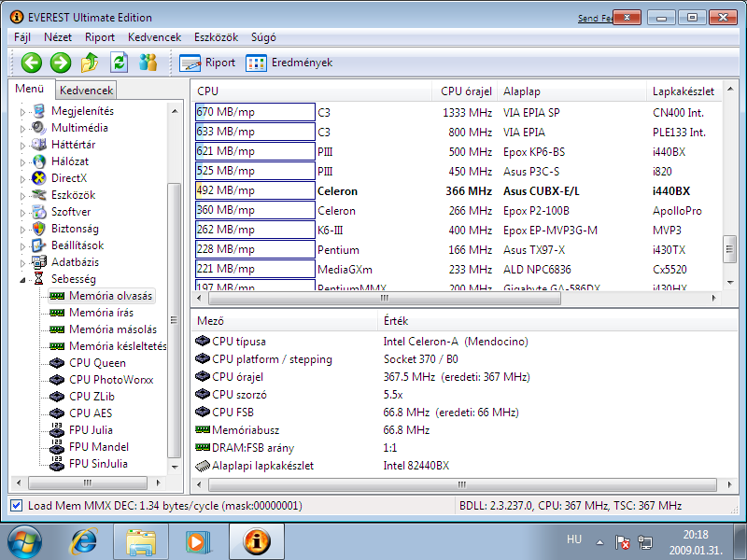747x560 pixels.
Task: Click the Windows Start orb
Action: (24, 542)
